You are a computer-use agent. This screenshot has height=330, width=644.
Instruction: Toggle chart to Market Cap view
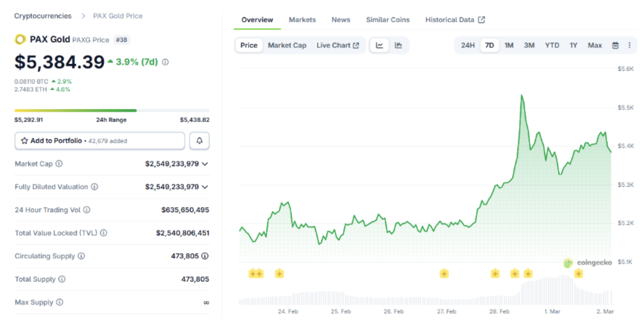[287, 45]
